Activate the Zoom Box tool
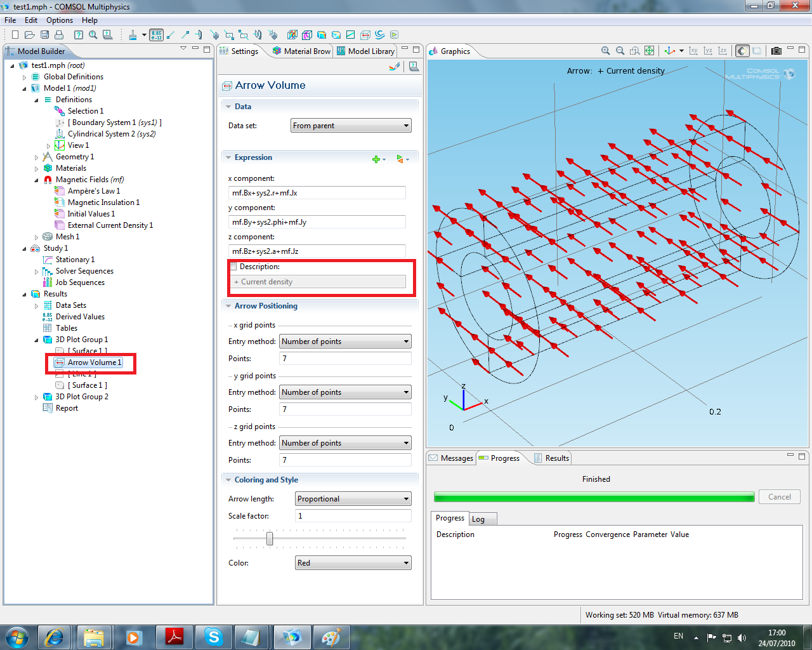Image resolution: width=812 pixels, height=650 pixels. (635, 51)
